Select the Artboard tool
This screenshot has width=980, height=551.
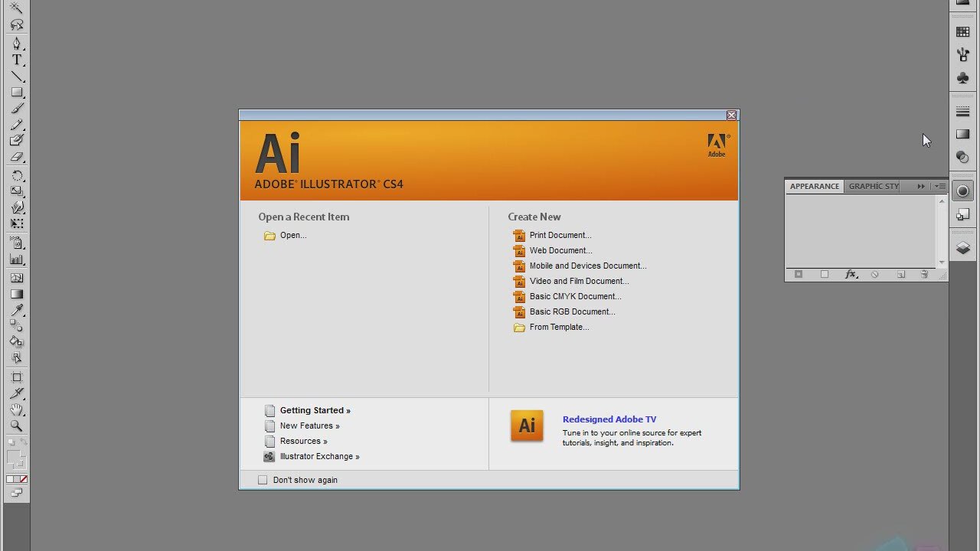16,377
